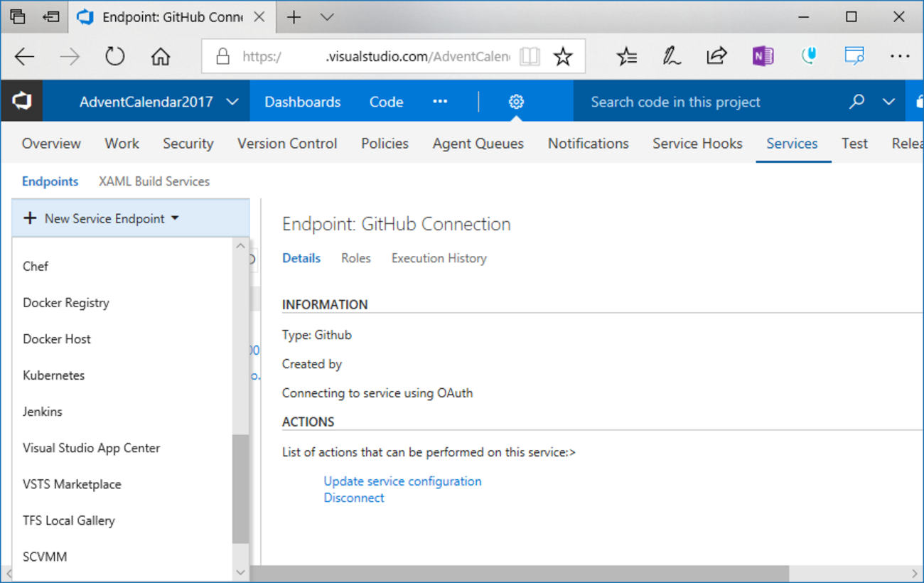Switch to the Execution History tab

click(439, 258)
